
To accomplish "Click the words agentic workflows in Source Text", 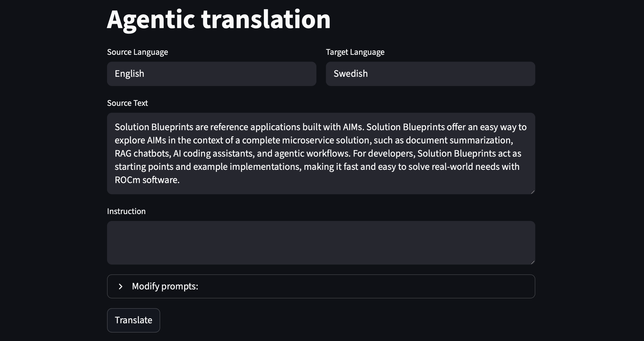I will [x=312, y=153].
